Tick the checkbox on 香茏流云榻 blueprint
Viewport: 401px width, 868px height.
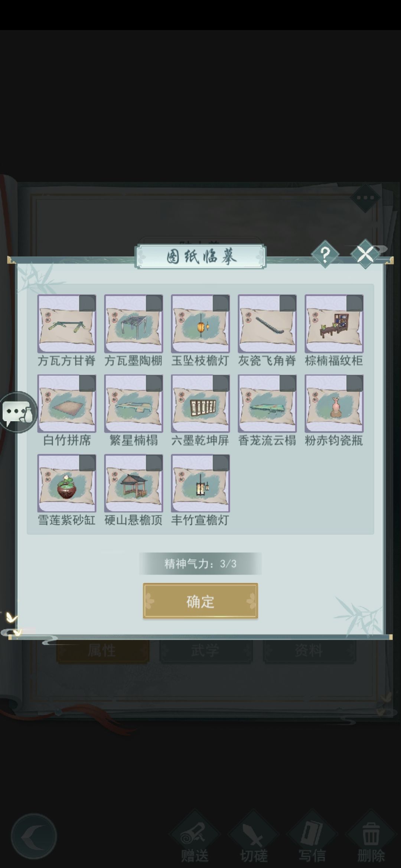click(x=288, y=383)
